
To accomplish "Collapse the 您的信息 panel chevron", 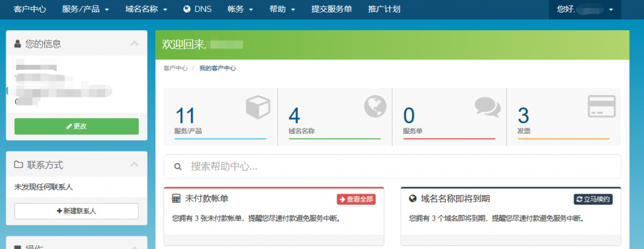I will 135,43.
